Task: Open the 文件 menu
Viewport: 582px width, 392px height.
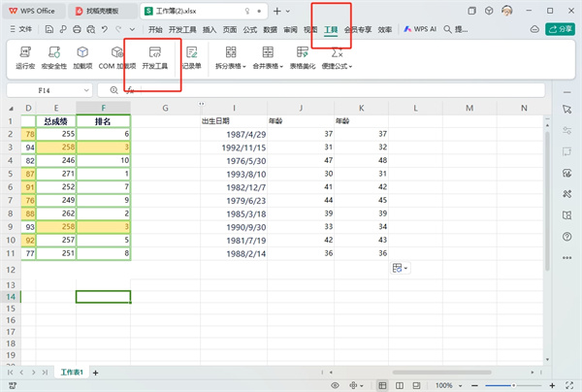Action: click(20, 30)
